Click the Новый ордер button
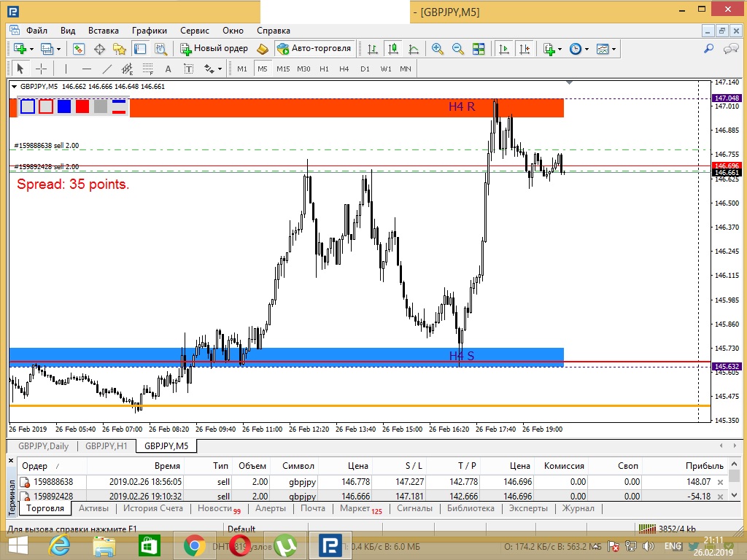Viewport: 747px width, 560px height. coord(214,49)
